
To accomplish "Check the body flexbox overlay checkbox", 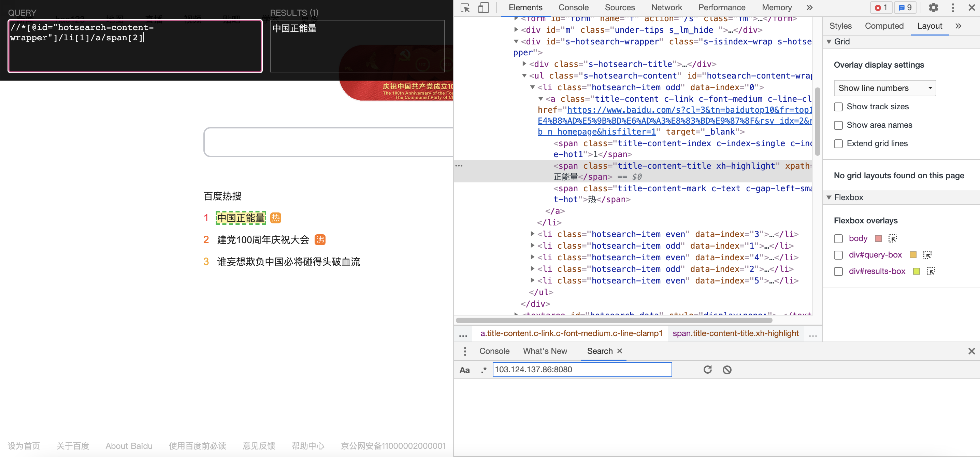I will click(838, 239).
